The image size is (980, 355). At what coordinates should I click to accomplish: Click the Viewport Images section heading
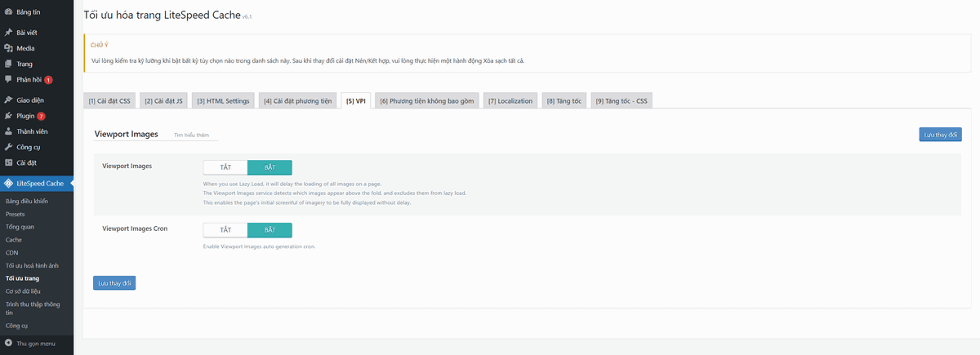pyautogui.click(x=127, y=134)
